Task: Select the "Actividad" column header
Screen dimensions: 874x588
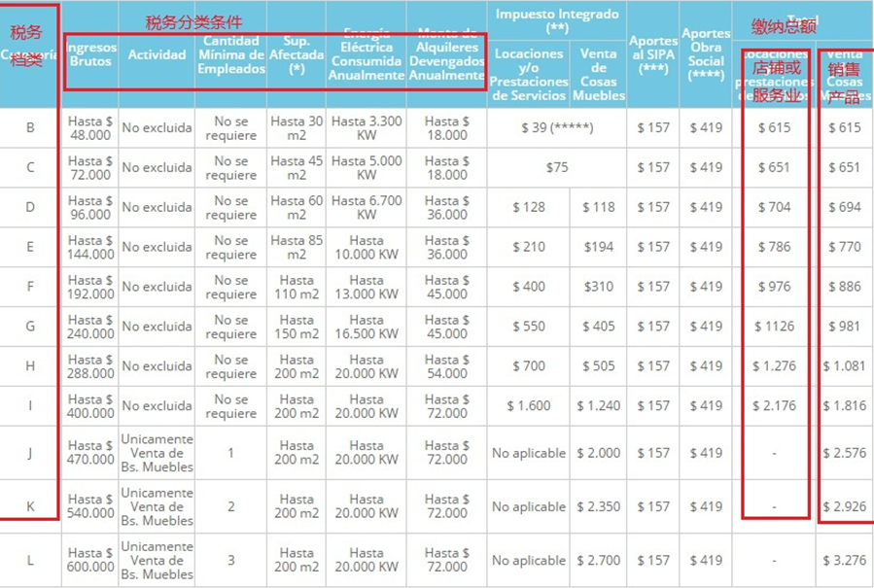Action: coord(157,54)
